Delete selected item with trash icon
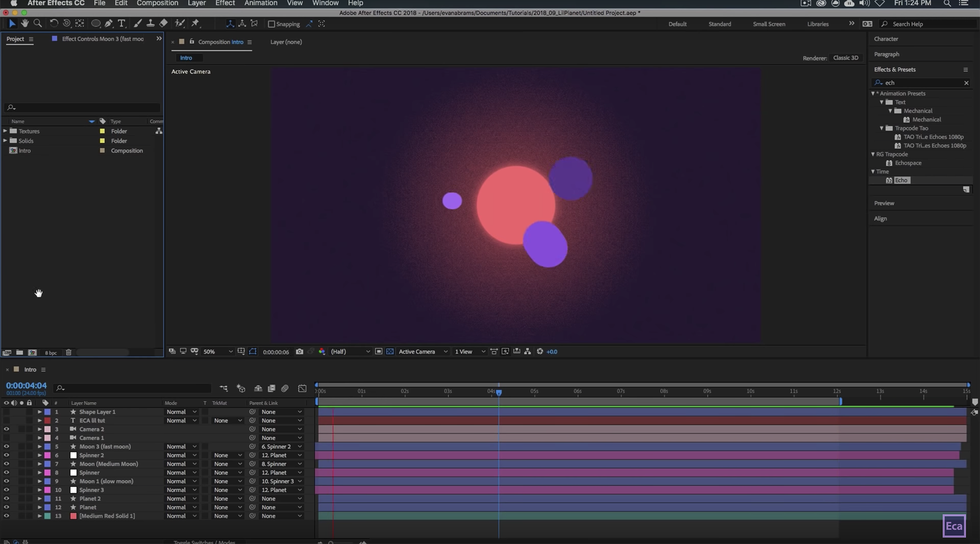The image size is (980, 544). [69, 353]
